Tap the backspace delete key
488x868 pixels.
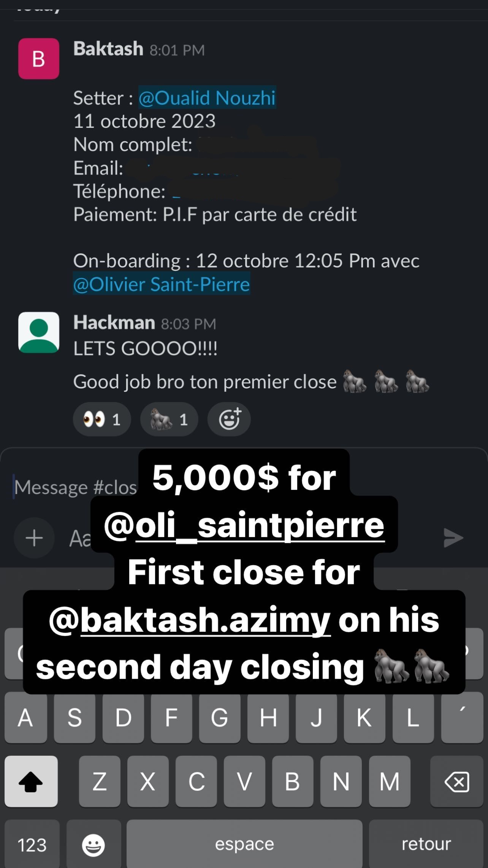pos(457,782)
